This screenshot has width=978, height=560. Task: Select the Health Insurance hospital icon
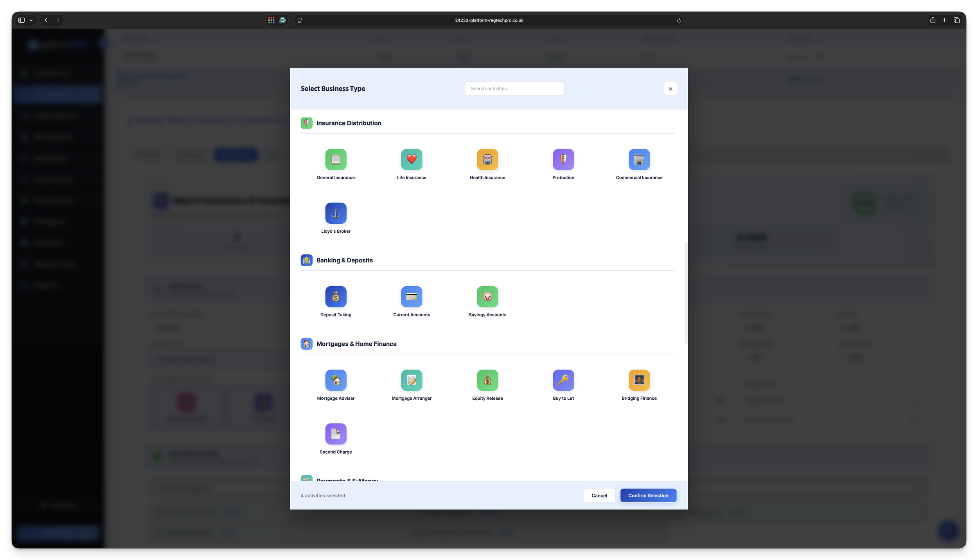[487, 160]
